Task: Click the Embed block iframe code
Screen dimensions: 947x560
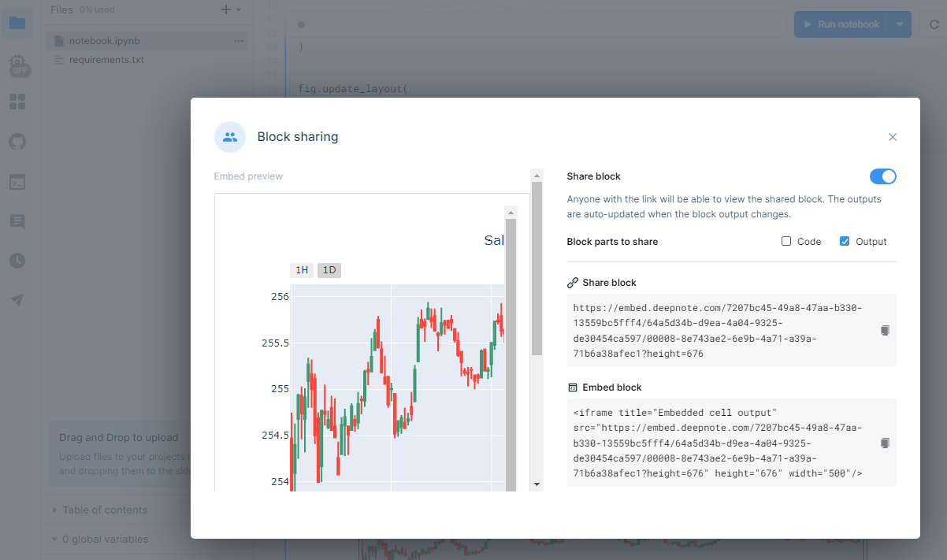Action: (718, 443)
